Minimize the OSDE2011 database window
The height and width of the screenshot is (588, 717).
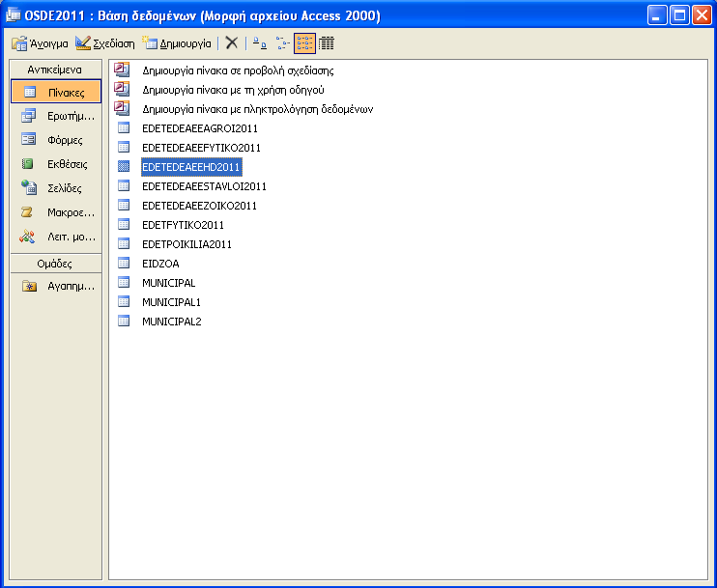pyautogui.click(x=657, y=15)
